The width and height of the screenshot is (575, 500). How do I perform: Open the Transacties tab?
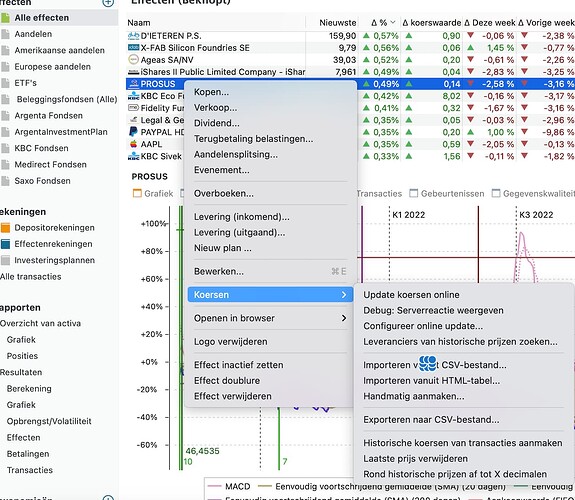[379, 193]
